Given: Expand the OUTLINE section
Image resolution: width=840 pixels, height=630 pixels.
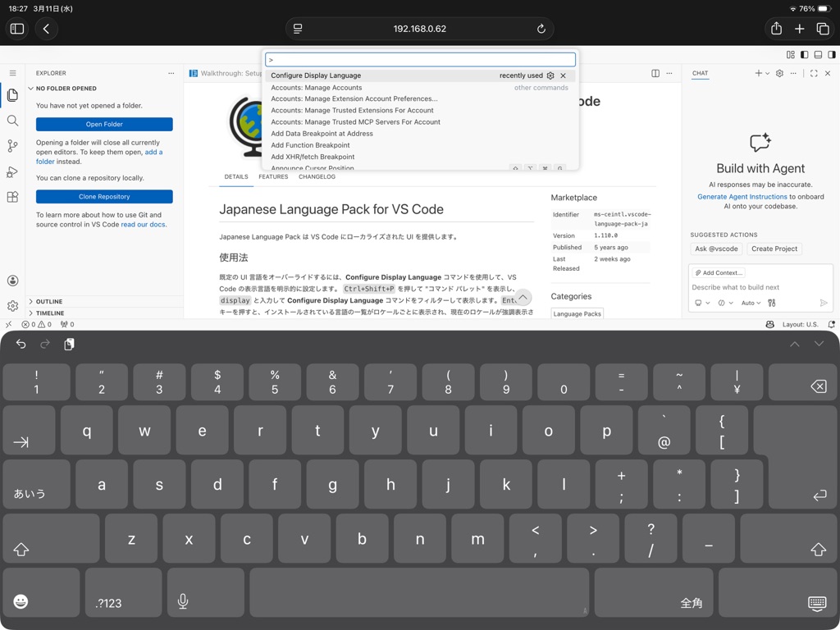Looking at the screenshot, I should coord(49,302).
